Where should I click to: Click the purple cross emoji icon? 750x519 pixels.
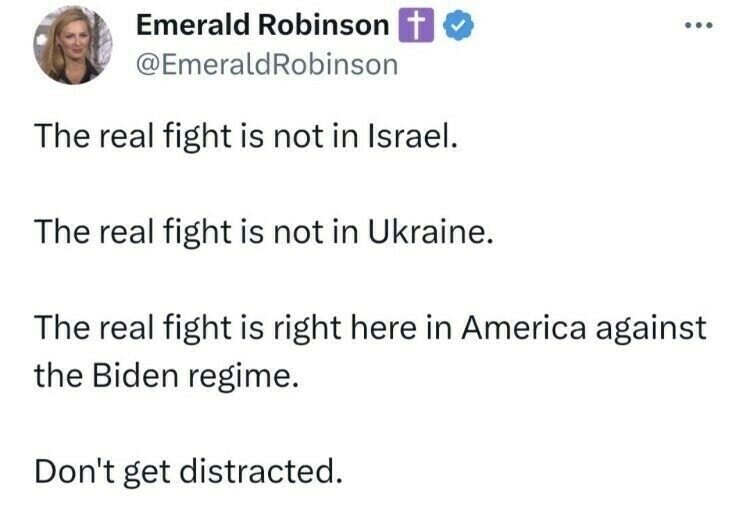(417, 25)
